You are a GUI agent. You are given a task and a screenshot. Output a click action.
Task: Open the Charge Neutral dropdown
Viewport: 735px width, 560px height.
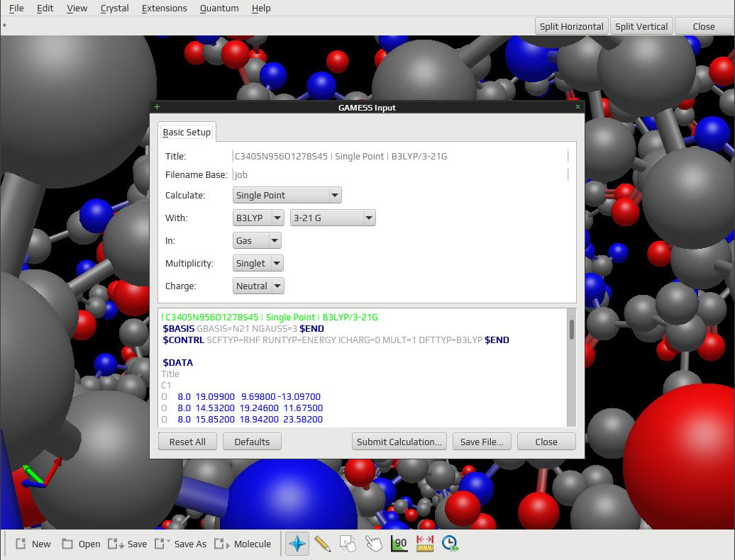point(258,286)
